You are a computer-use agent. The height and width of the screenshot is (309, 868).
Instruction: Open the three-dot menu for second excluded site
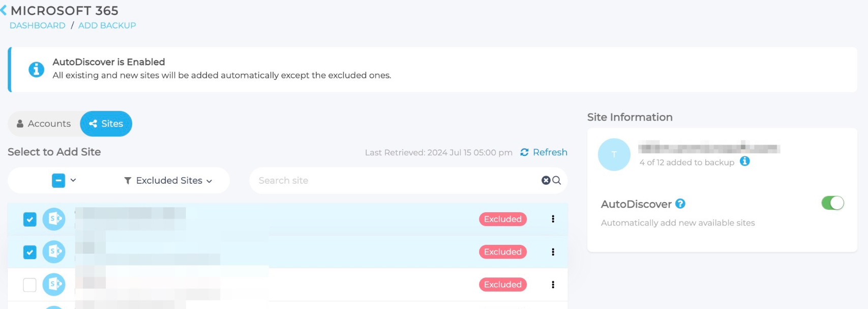(553, 252)
